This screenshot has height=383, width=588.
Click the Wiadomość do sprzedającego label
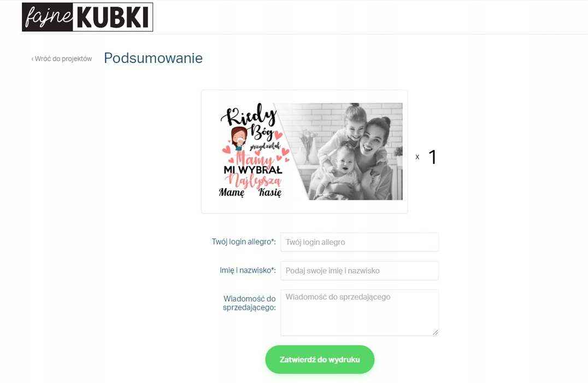pyautogui.click(x=249, y=303)
